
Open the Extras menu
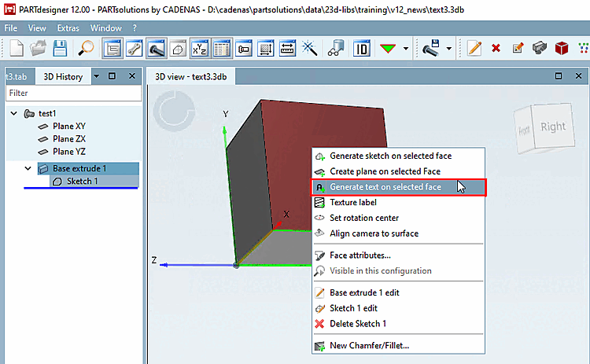click(x=68, y=28)
